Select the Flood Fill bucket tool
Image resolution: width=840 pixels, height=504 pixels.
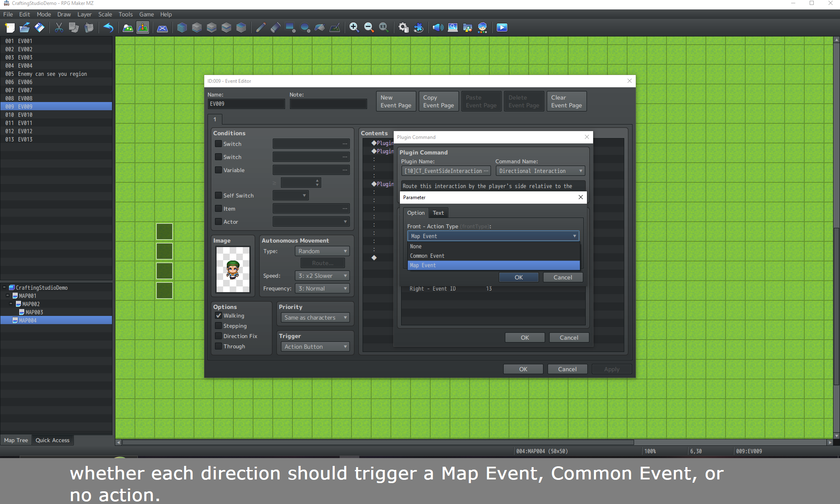click(320, 27)
